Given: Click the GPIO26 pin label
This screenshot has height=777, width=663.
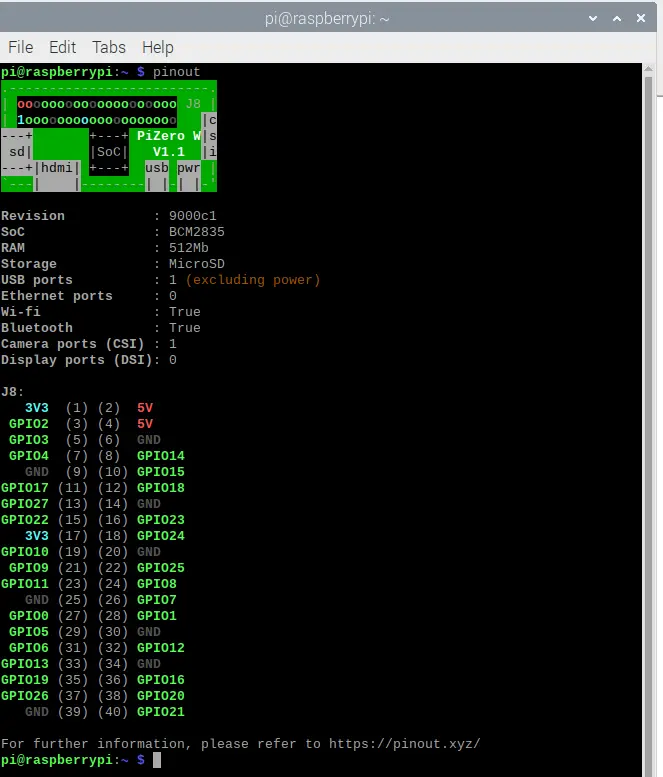Looking at the screenshot, I should (x=25, y=696).
